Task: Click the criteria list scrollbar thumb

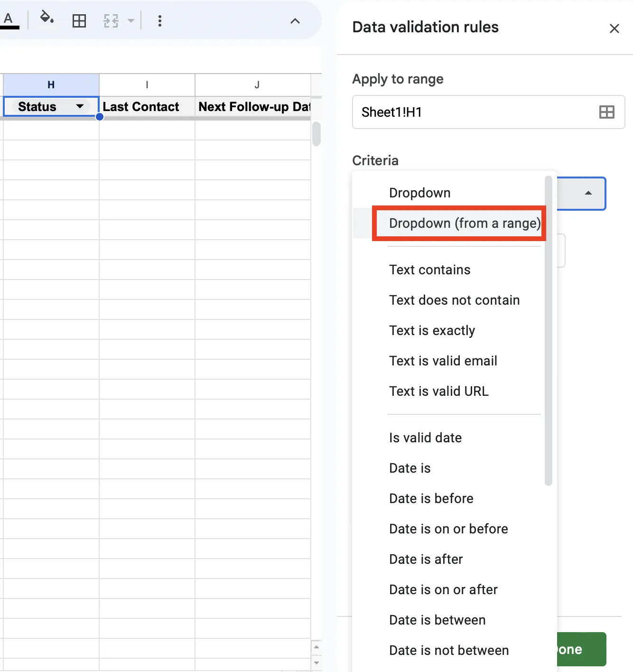Action: [x=549, y=331]
